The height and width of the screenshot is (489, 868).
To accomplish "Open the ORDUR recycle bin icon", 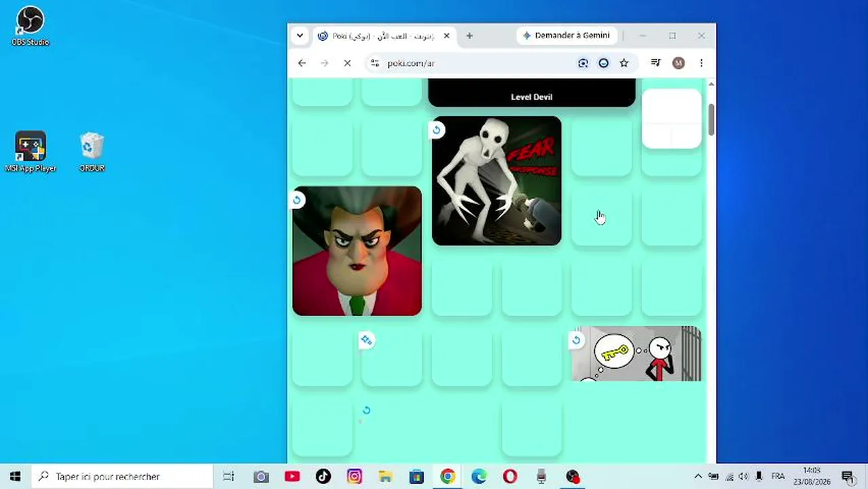I will click(92, 152).
